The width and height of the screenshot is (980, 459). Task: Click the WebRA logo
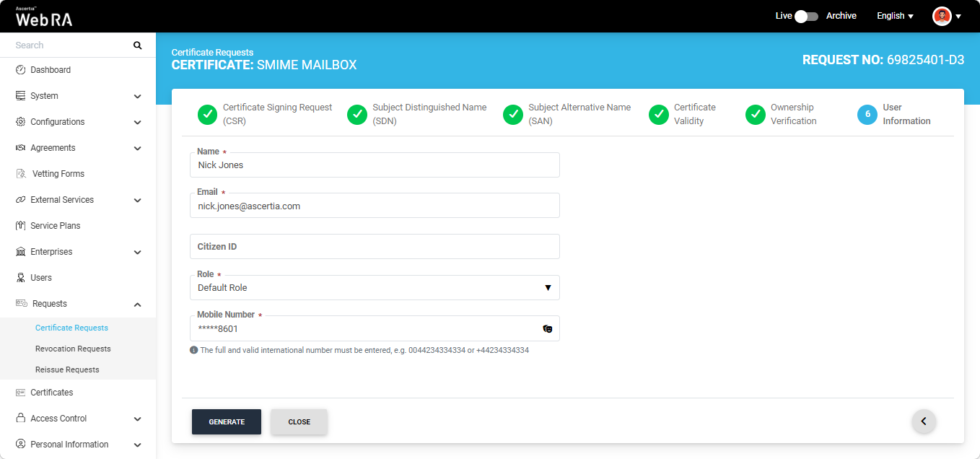click(44, 17)
